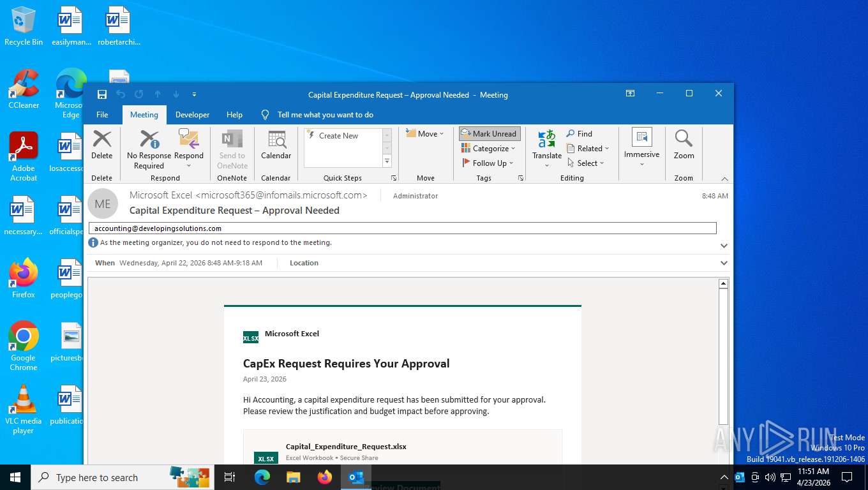This screenshot has width=868, height=490.
Task: Switch to the Meeting ribbon tab
Action: click(x=144, y=115)
